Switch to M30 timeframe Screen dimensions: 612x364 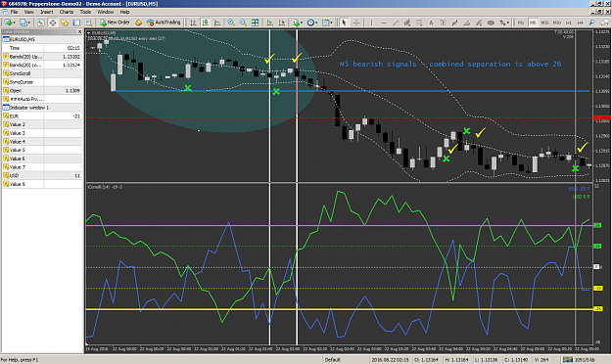pos(557,23)
